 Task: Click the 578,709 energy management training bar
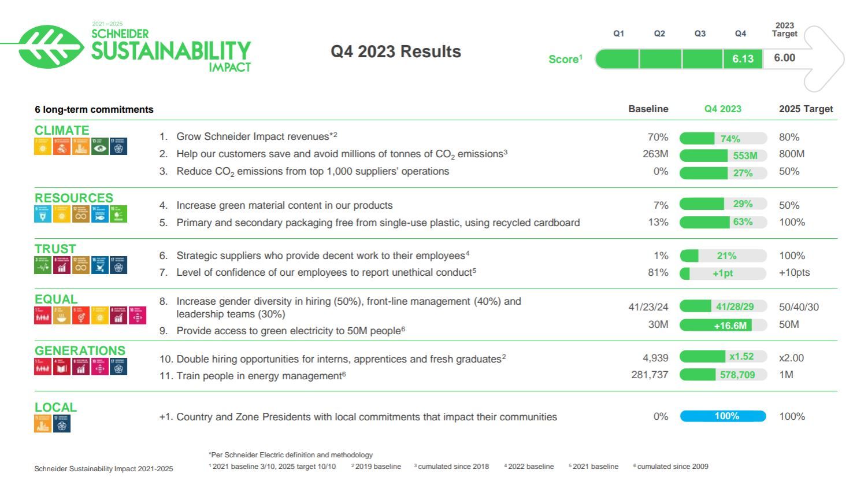(x=723, y=375)
